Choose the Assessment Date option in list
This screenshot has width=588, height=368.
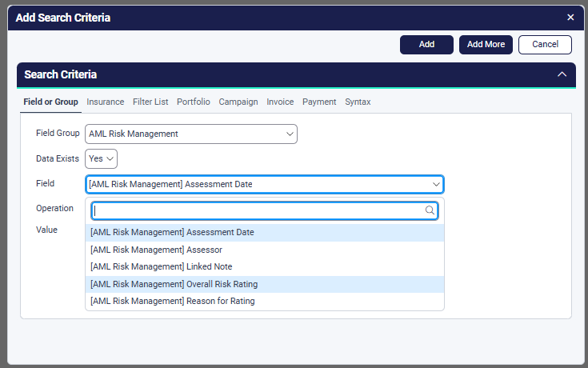[265, 233]
